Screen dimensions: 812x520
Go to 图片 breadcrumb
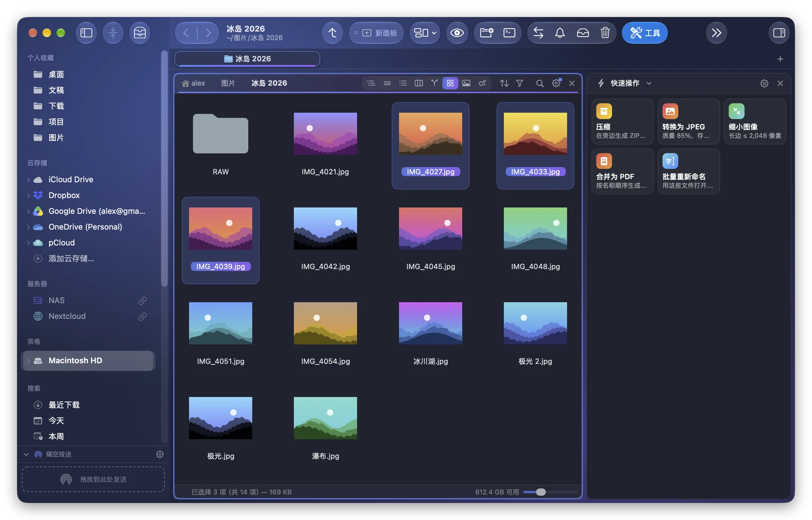click(228, 83)
